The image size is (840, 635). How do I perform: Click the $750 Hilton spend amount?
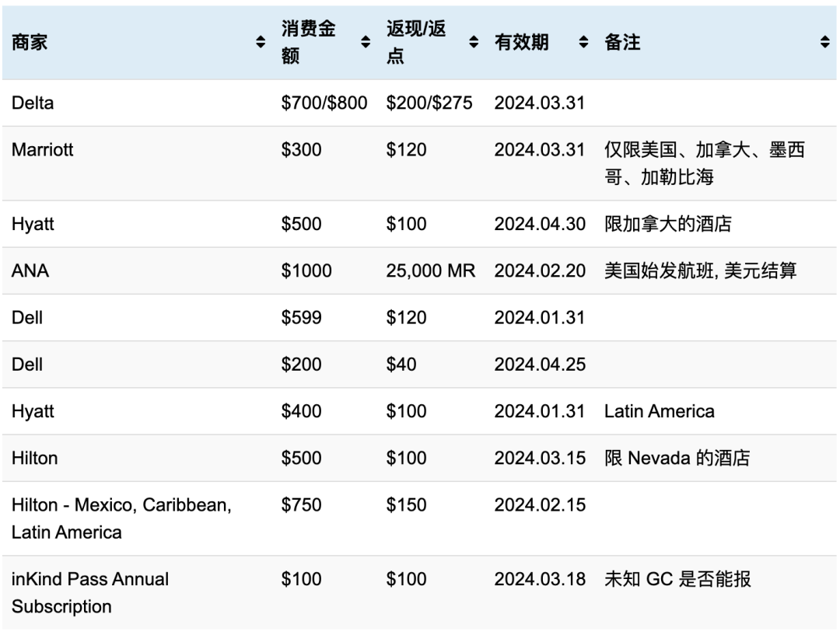[301, 505]
